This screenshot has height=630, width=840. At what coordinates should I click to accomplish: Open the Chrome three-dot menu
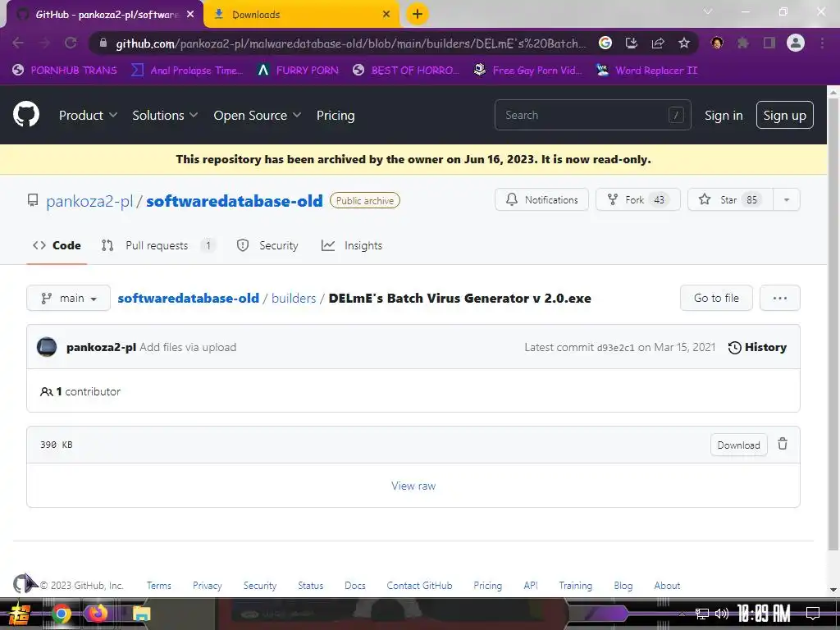(822, 43)
